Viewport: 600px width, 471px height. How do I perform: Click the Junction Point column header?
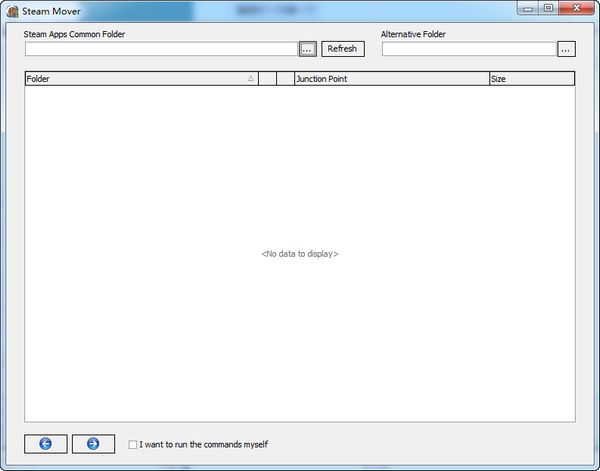(392, 79)
